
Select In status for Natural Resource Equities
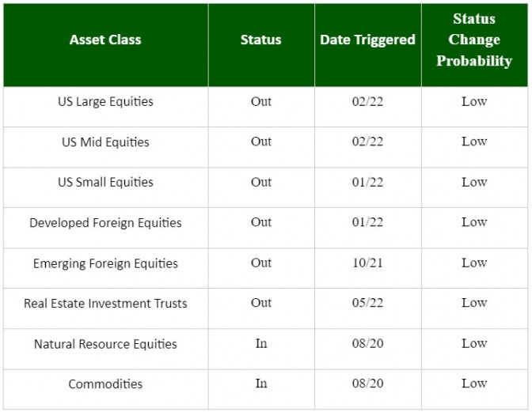point(261,343)
